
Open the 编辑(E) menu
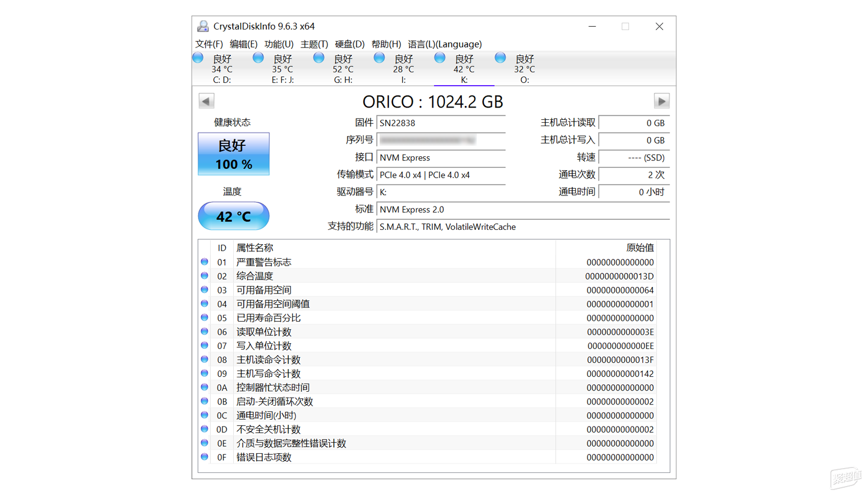(244, 44)
